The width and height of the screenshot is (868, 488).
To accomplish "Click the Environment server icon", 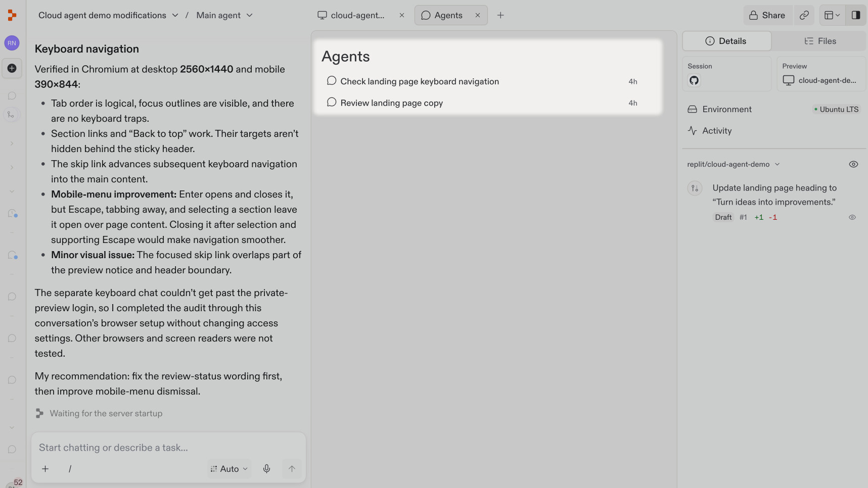I will click(x=692, y=109).
